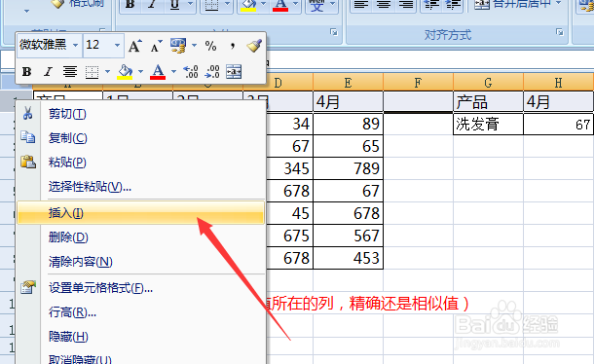Select column G header
594x364 pixels.
(488, 82)
